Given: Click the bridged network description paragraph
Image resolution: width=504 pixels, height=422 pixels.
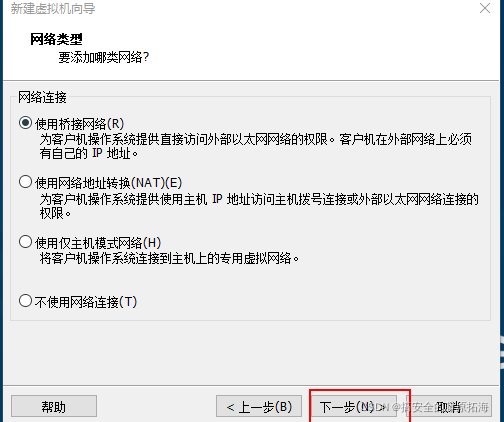Looking at the screenshot, I should [256, 146].
